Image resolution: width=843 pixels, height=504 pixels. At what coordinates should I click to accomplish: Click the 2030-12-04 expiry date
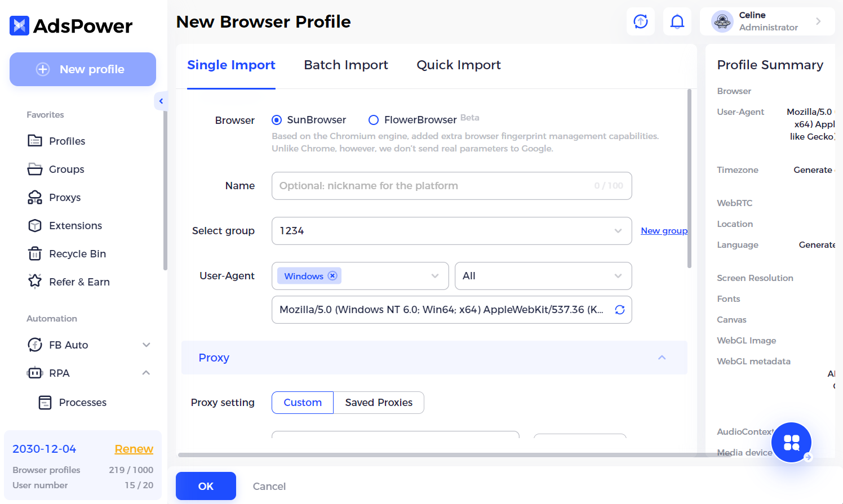click(44, 449)
